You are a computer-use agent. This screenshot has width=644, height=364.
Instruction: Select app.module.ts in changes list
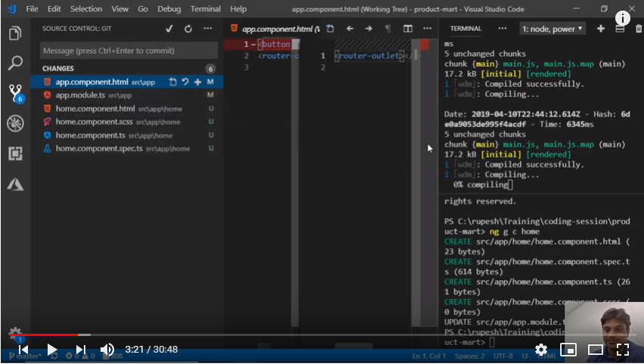pyautogui.click(x=127, y=95)
